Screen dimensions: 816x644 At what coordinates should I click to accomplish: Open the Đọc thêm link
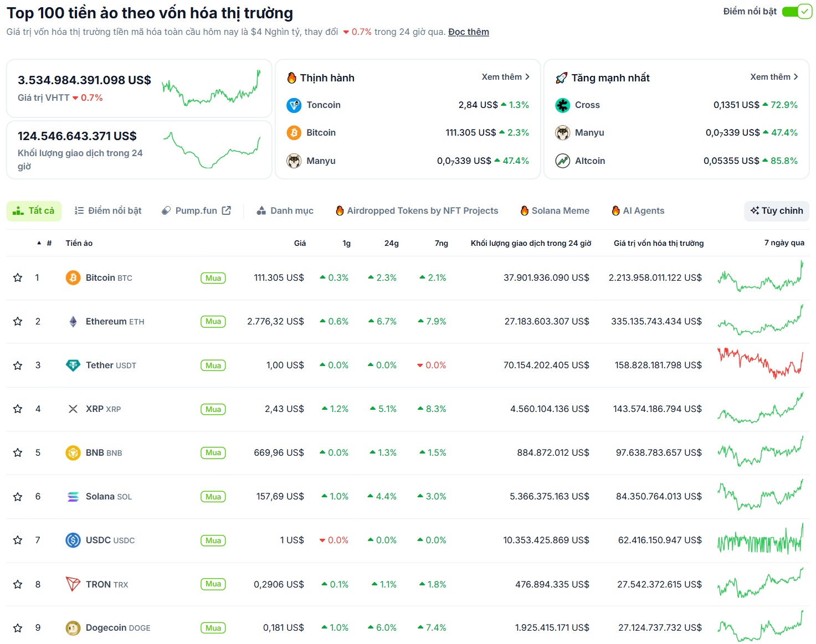[x=469, y=32]
